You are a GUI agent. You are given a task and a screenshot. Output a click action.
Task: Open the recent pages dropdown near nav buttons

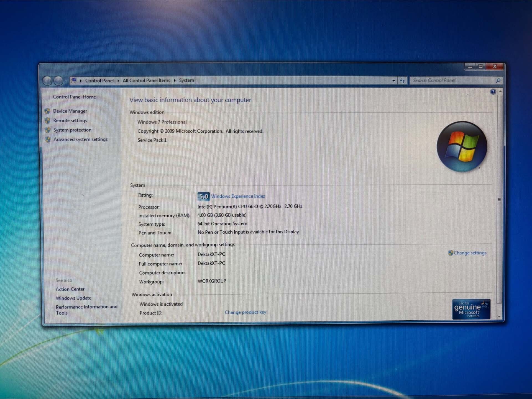click(66, 81)
